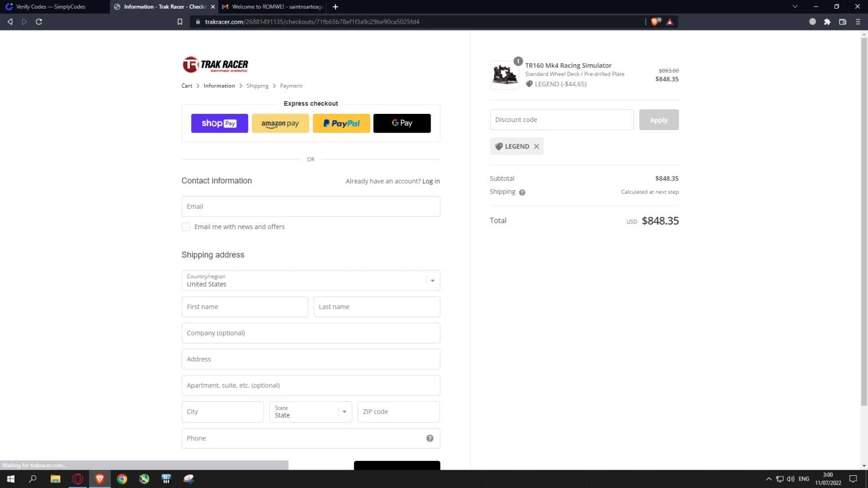Click Company (optional) field

pyautogui.click(x=311, y=333)
